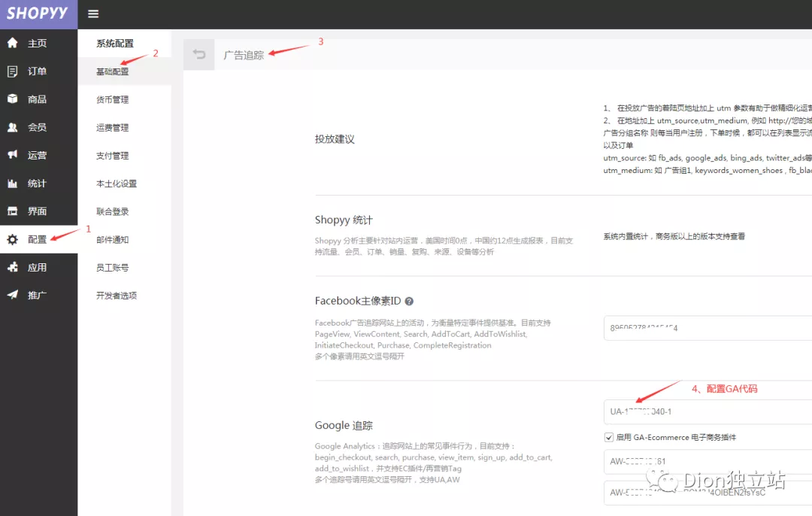Click the 开发者选项 link
Image resolution: width=812 pixels, height=516 pixels.
tap(118, 295)
